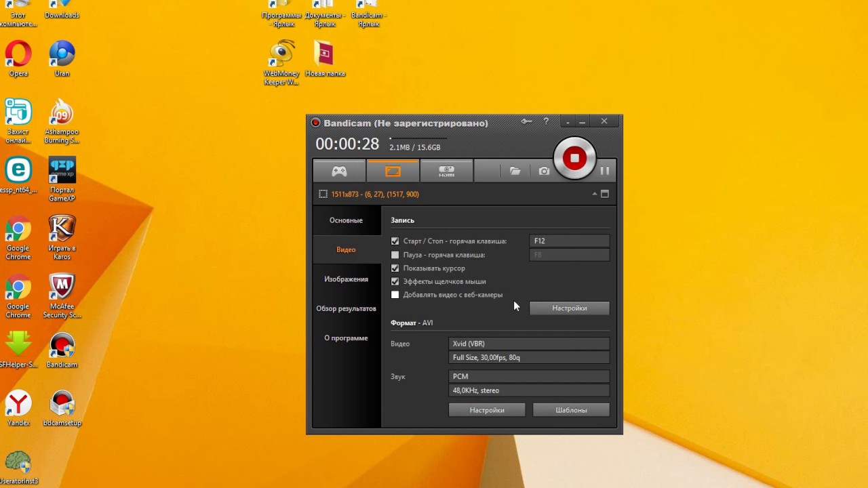Open the Шаблоны presets button

click(571, 410)
